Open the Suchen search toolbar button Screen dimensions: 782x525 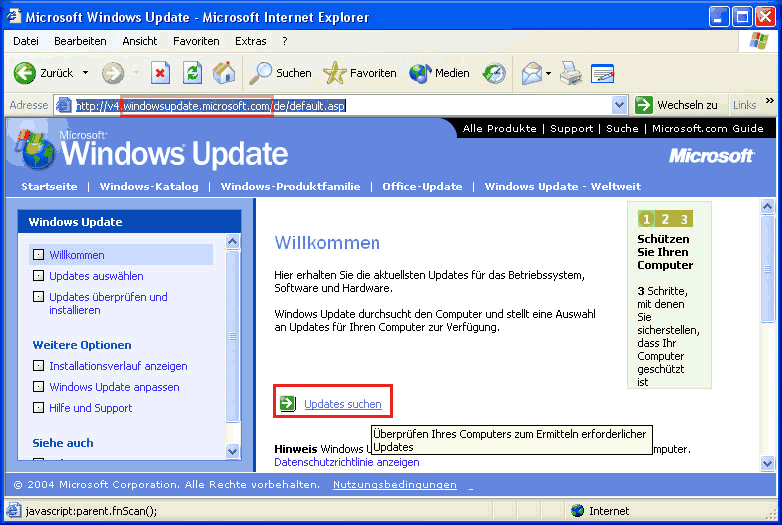click(x=280, y=73)
